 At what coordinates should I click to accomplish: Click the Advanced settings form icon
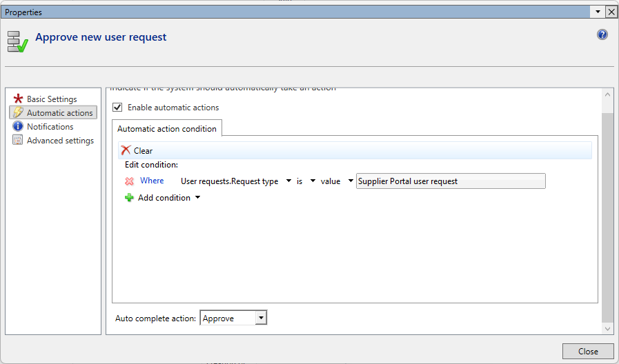[18, 140]
